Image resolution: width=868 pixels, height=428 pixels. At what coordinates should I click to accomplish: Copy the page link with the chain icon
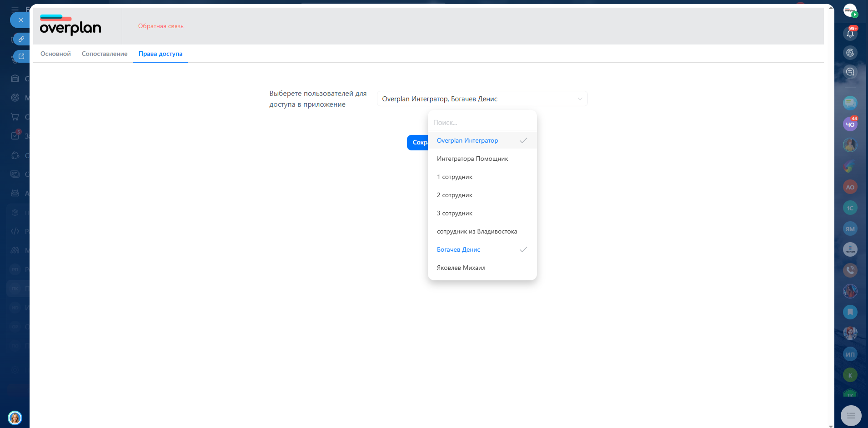click(x=21, y=39)
